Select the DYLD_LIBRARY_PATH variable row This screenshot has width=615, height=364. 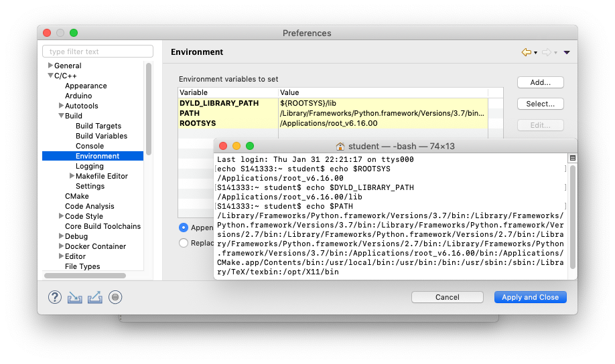point(333,103)
